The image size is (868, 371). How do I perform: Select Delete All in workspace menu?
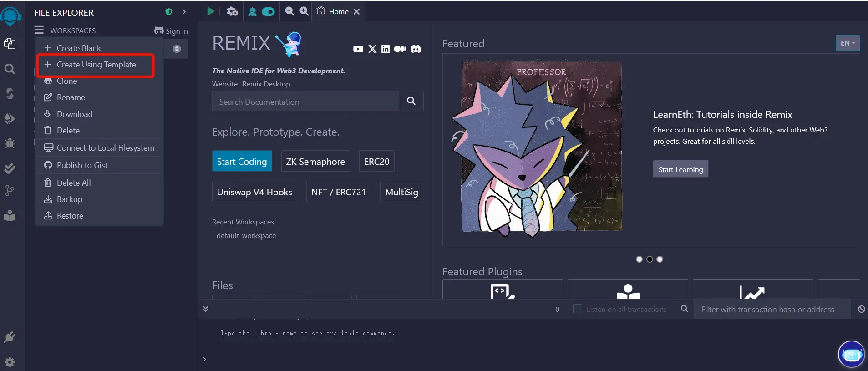click(67, 183)
